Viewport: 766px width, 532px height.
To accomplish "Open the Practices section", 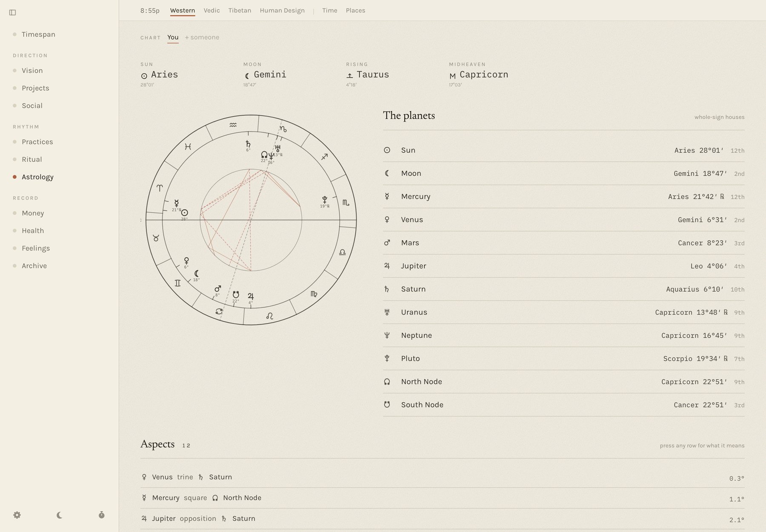I will [x=37, y=142].
